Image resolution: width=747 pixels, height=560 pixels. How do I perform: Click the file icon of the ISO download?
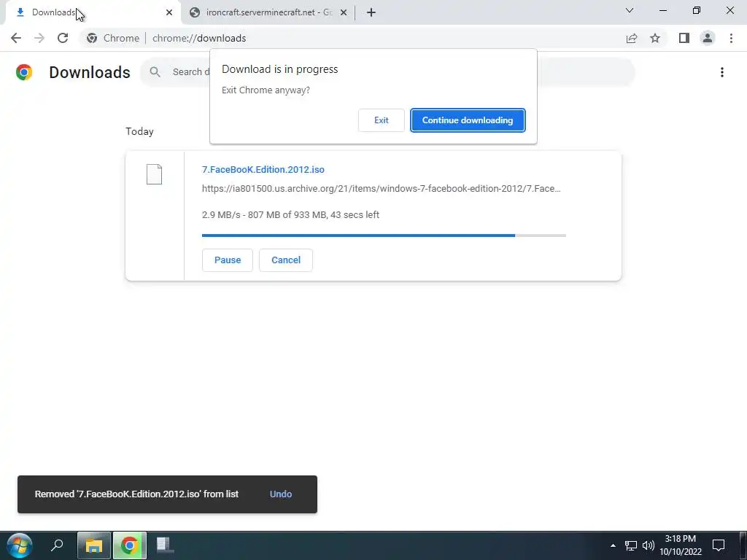[154, 174]
